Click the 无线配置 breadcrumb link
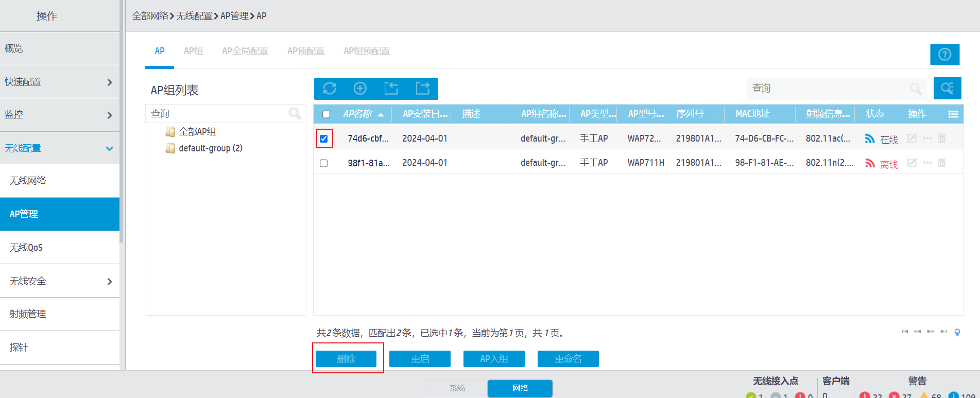 pos(194,16)
